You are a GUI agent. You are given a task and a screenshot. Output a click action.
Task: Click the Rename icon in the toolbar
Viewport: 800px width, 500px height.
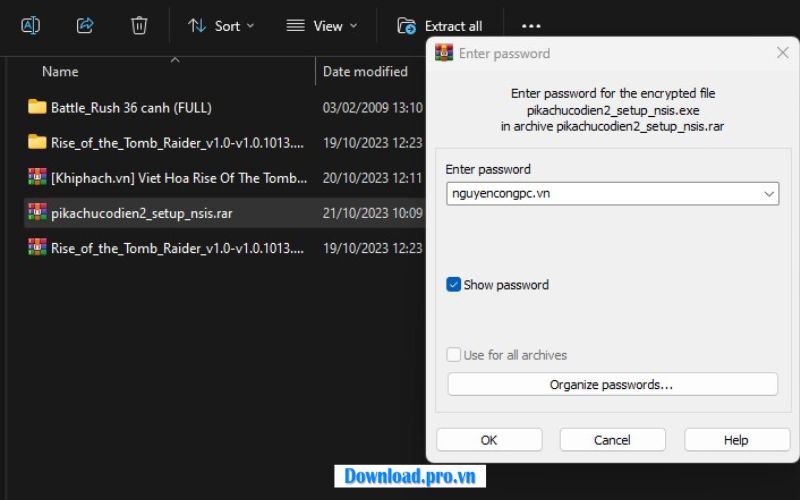tap(31, 25)
